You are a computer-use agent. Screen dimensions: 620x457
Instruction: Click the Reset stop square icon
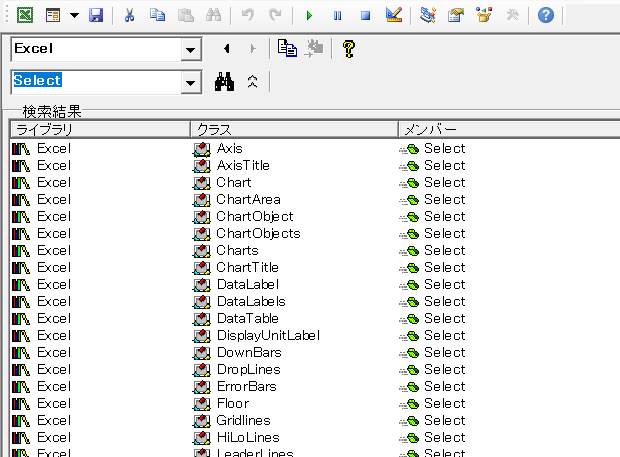365,15
